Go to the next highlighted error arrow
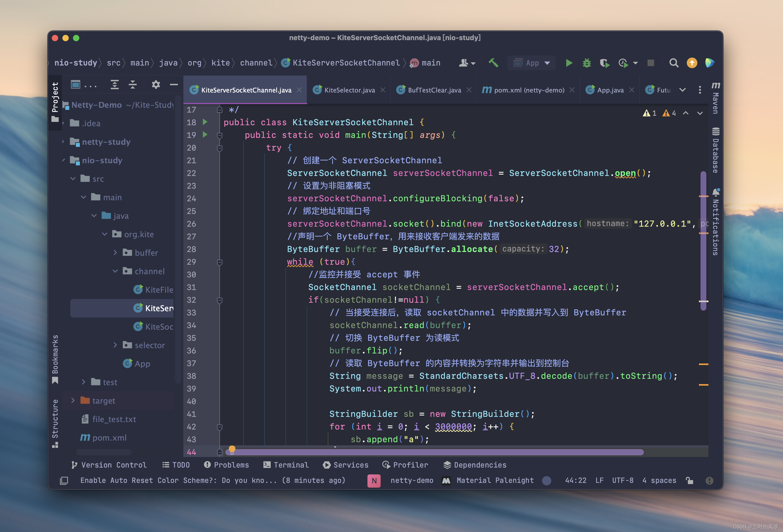Image resolution: width=783 pixels, height=532 pixels. [700, 113]
